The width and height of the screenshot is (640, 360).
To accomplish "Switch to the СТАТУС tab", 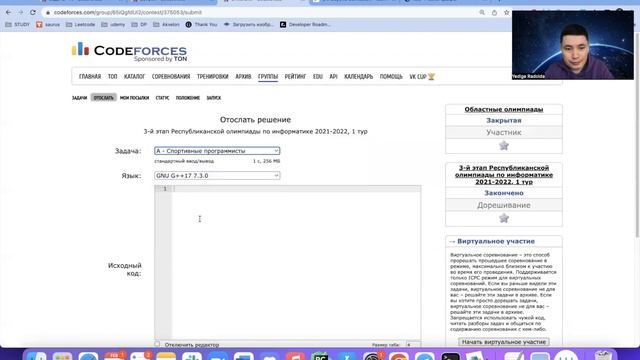I will coord(162,98).
